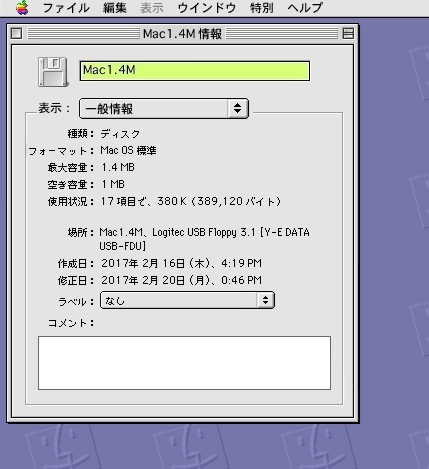
Task: Open the ウインドウ menu
Action: point(207,8)
